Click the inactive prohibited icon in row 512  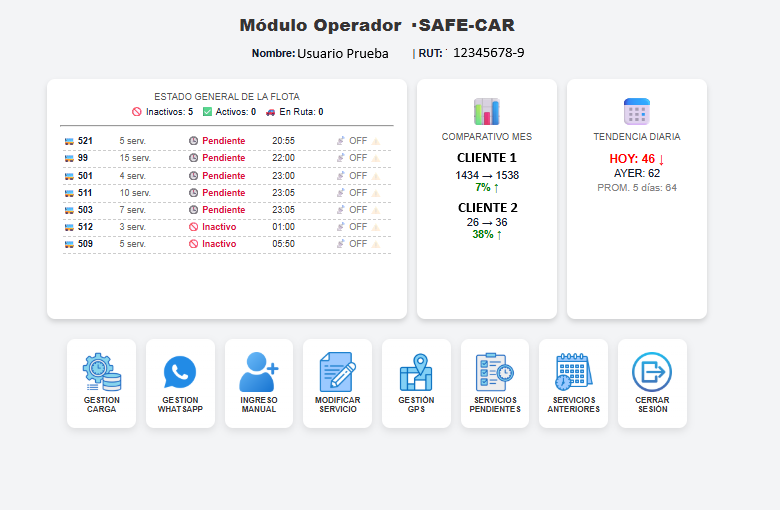pos(194,227)
